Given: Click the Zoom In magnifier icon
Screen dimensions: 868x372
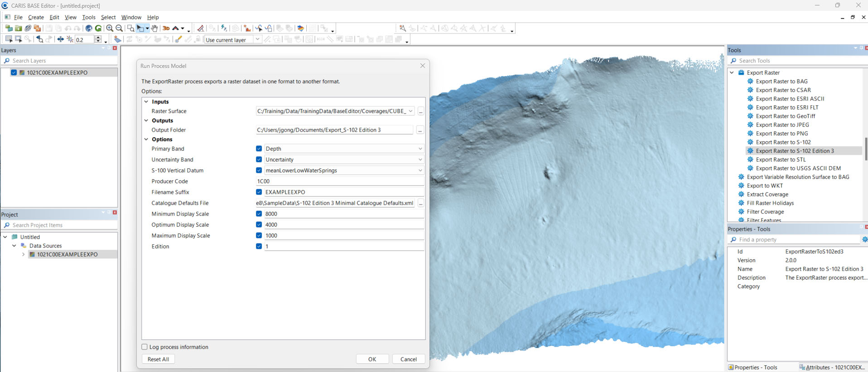Looking at the screenshot, I should tap(110, 28).
